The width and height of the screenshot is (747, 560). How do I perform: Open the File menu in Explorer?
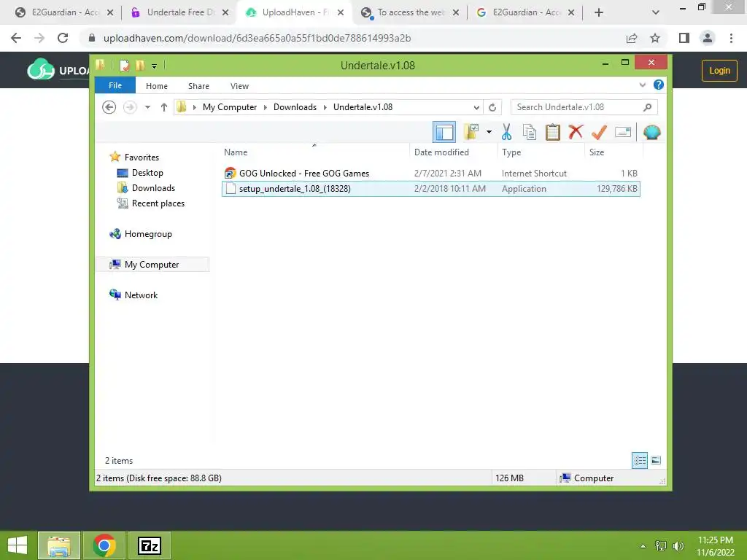pos(115,85)
